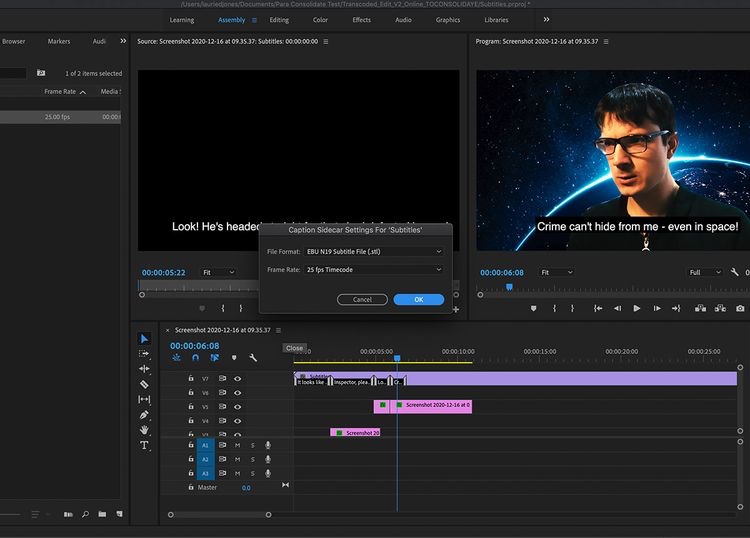
Task: Expand the workspace overflow chevrons
Action: [x=546, y=20]
